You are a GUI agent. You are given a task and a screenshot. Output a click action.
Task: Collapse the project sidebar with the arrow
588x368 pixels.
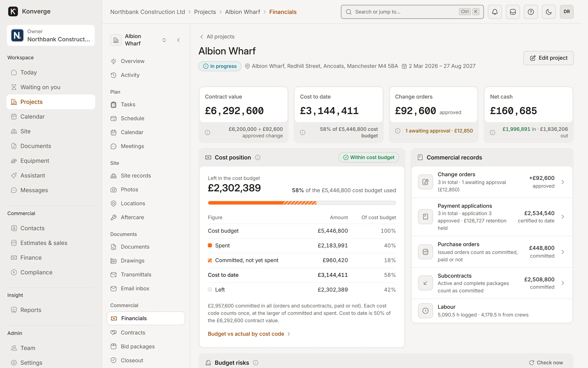(179, 40)
